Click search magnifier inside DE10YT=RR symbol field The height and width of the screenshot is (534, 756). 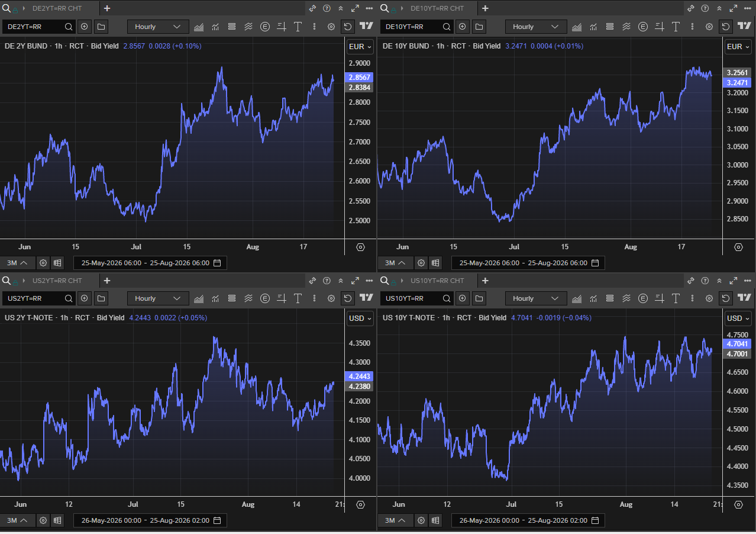(x=447, y=27)
